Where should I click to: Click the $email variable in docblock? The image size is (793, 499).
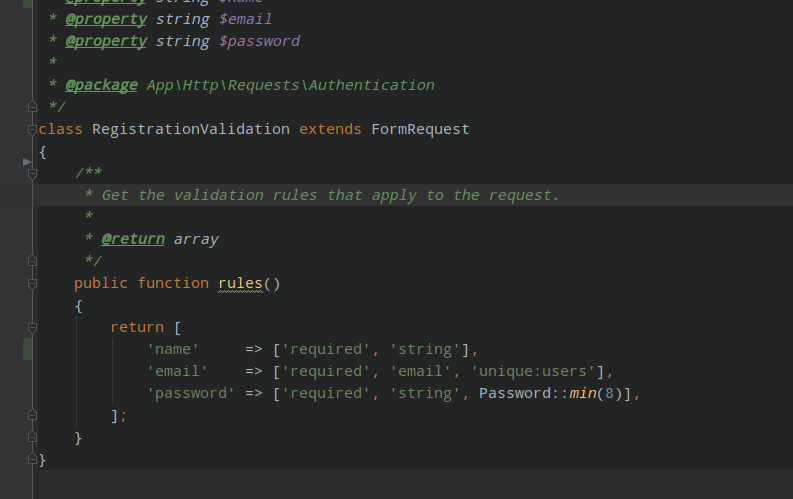coord(245,19)
